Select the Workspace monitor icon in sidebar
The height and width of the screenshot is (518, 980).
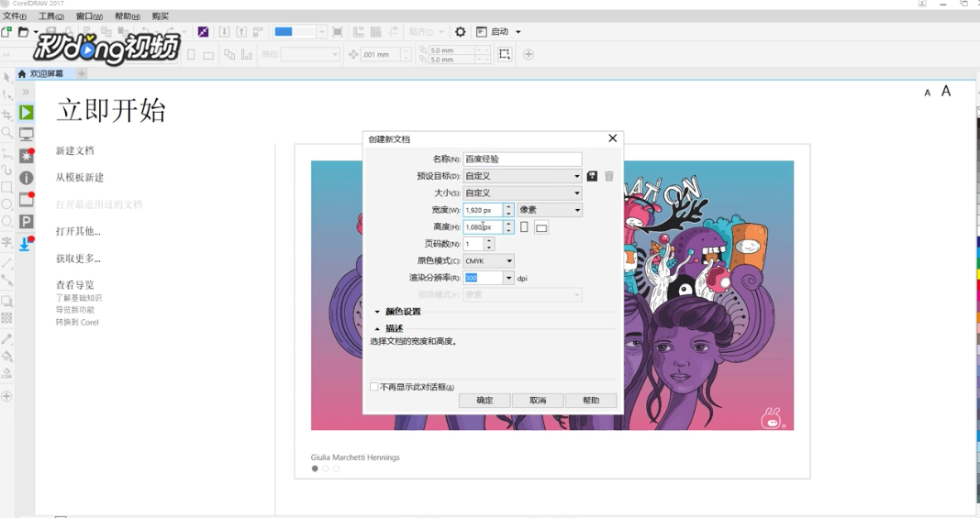[x=27, y=134]
